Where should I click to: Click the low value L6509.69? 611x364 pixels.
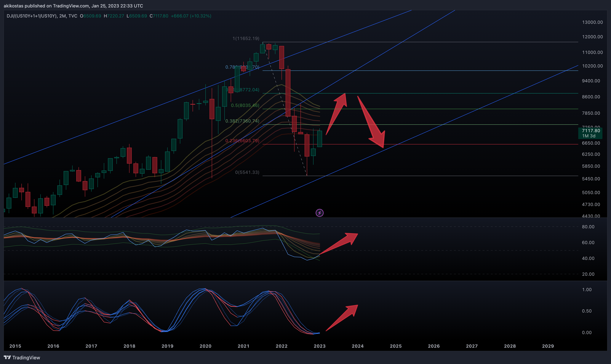pos(137,16)
